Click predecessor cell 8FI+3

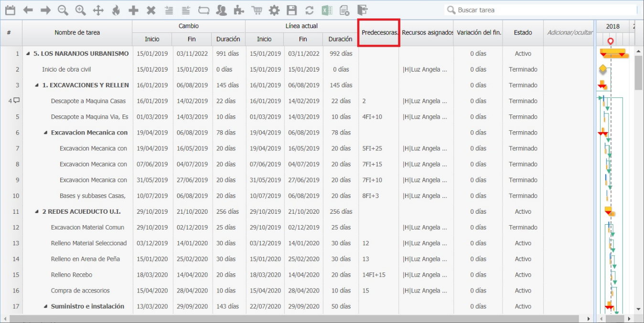coord(371,196)
